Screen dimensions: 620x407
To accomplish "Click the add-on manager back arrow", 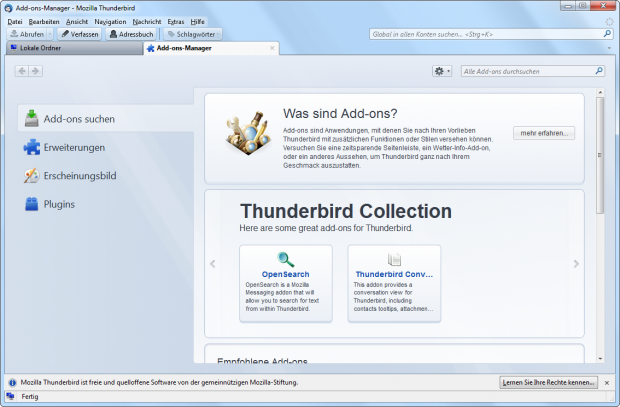I will (x=22, y=71).
